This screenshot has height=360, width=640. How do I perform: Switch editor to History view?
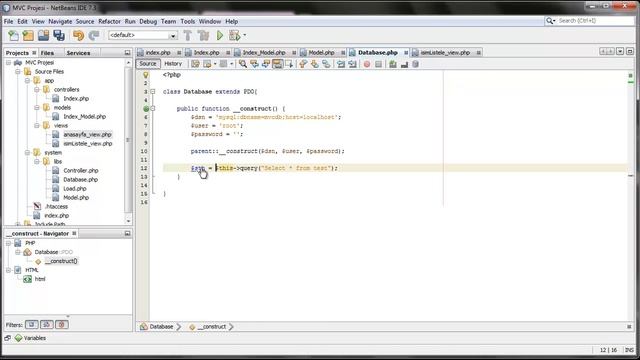tap(173, 64)
